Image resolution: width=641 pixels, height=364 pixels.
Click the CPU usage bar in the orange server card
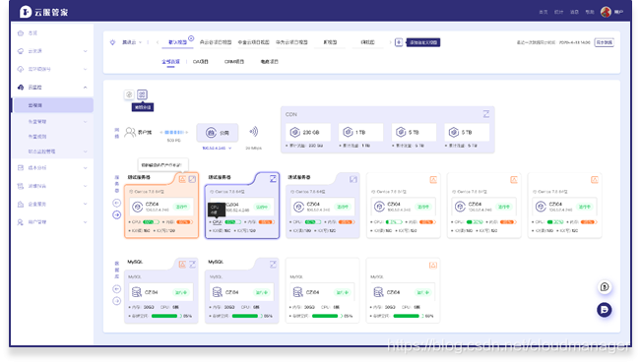(x=151, y=221)
